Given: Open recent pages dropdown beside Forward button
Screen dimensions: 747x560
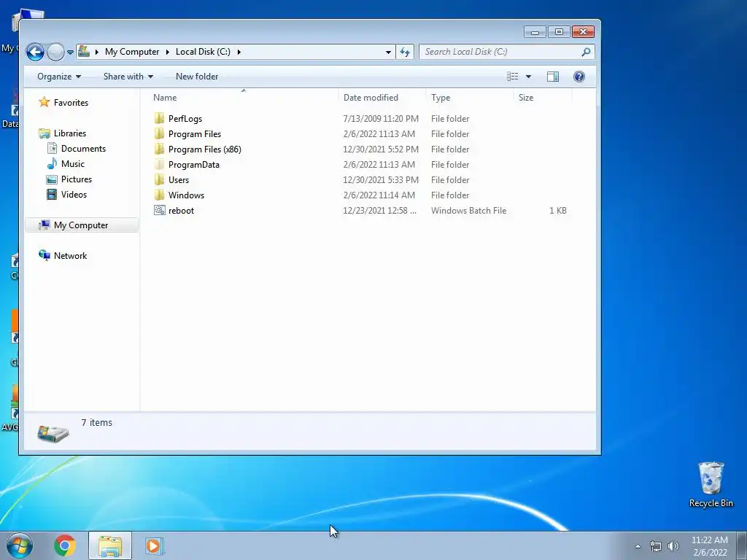Looking at the screenshot, I should (70, 52).
